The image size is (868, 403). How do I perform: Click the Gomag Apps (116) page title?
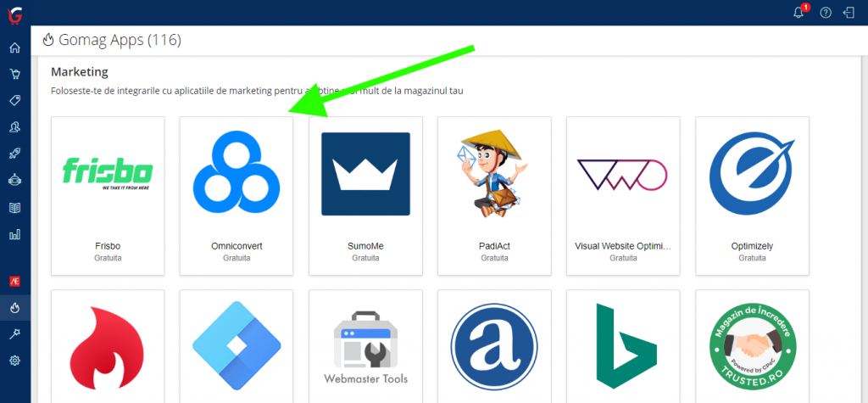[120, 41]
